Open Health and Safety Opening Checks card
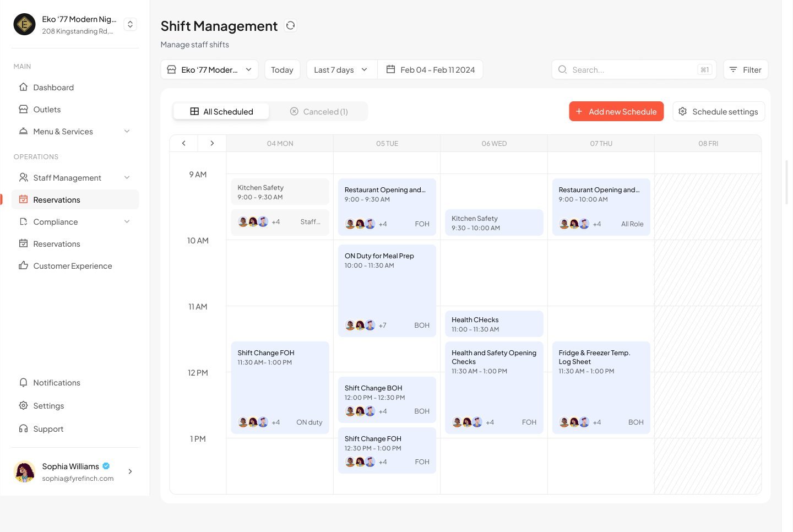The image size is (793, 532). click(494, 388)
